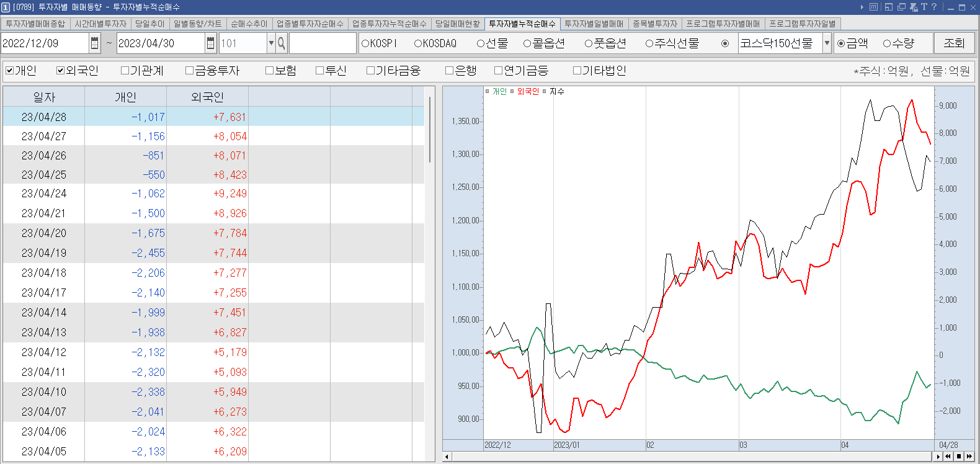The height and width of the screenshot is (464, 980).
Task: Click the 외국인 column header
Action: (x=207, y=97)
